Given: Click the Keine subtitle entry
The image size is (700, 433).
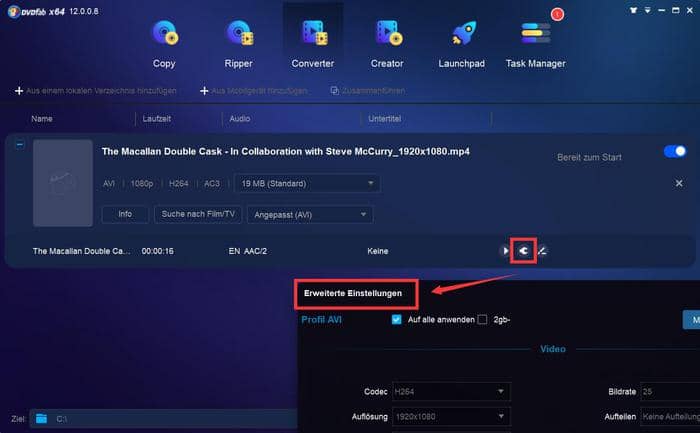Looking at the screenshot, I should 378,251.
